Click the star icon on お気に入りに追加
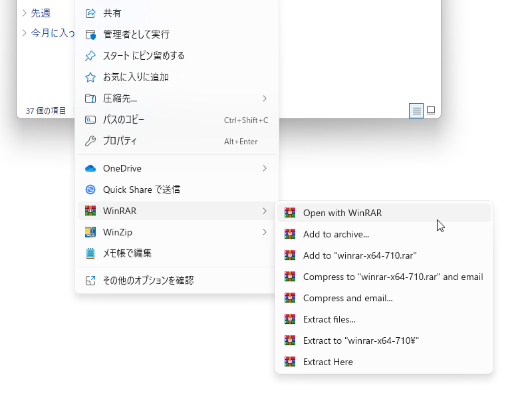This screenshot has width=532, height=399. point(90,76)
